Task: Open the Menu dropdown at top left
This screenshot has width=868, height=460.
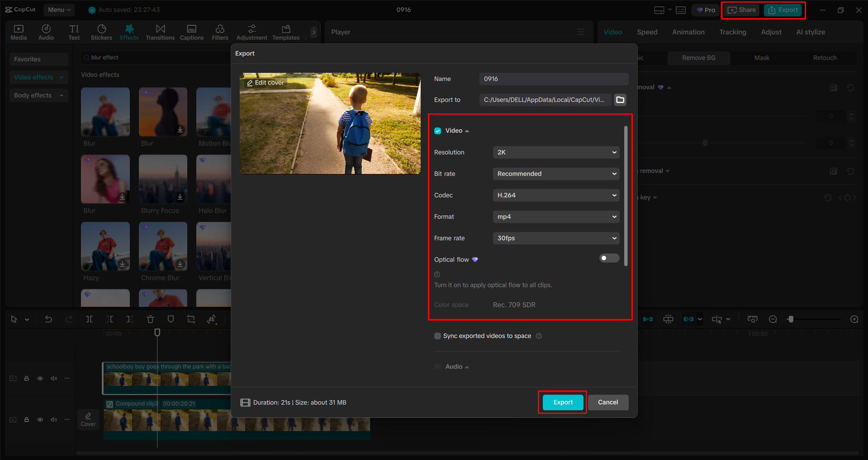Action: pyautogui.click(x=59, y=9)
